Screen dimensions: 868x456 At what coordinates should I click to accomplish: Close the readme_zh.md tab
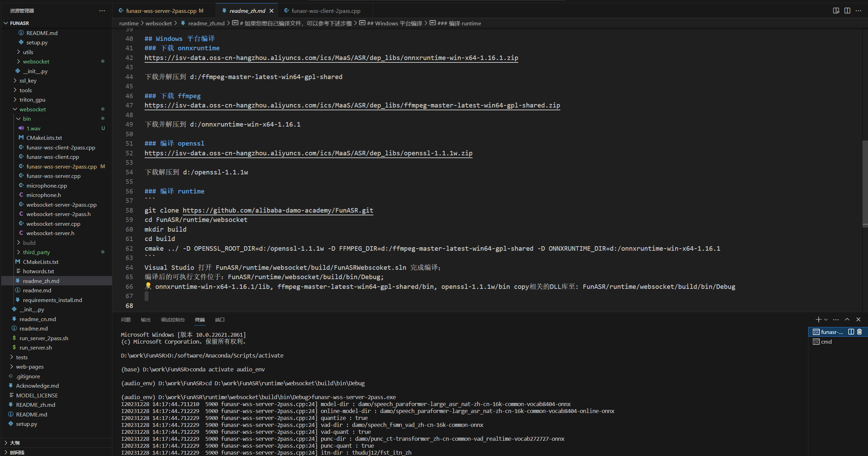272,11
